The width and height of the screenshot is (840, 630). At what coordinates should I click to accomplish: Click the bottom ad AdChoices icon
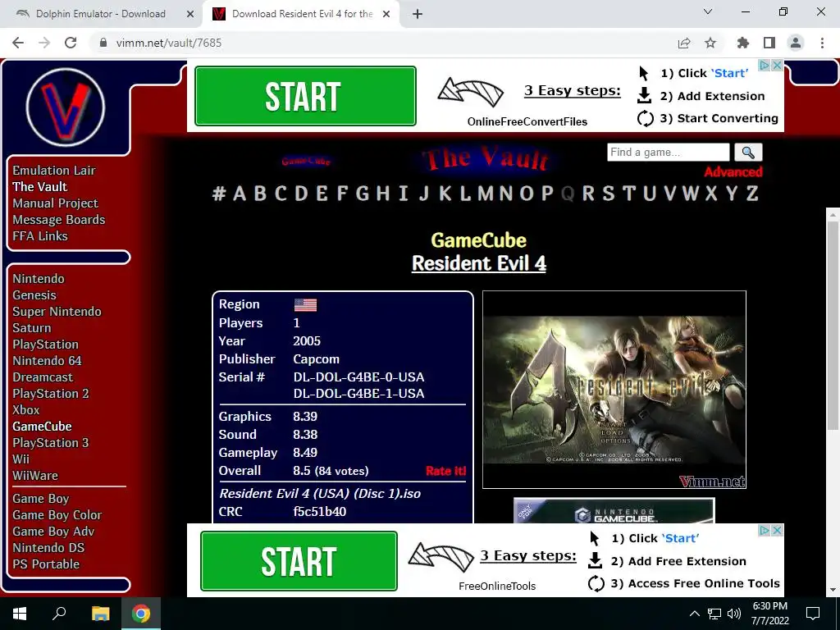tap(765, 531)
